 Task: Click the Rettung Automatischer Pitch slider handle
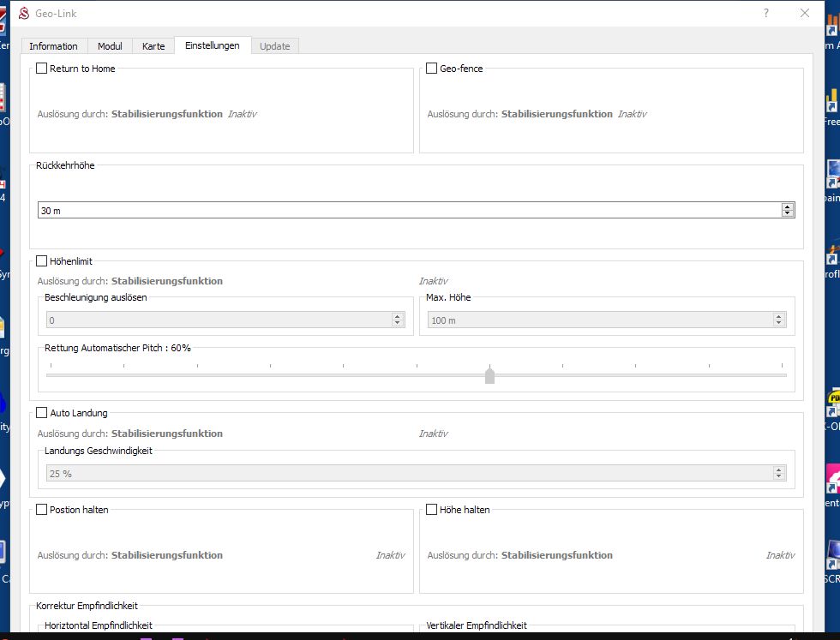click(489, 375)
